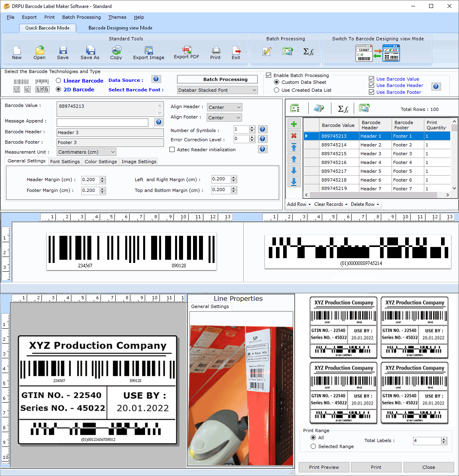This screenshot has height=476, width=459.
Task: Click the Copy icon in toolbar
Action: tap(116, 50)
